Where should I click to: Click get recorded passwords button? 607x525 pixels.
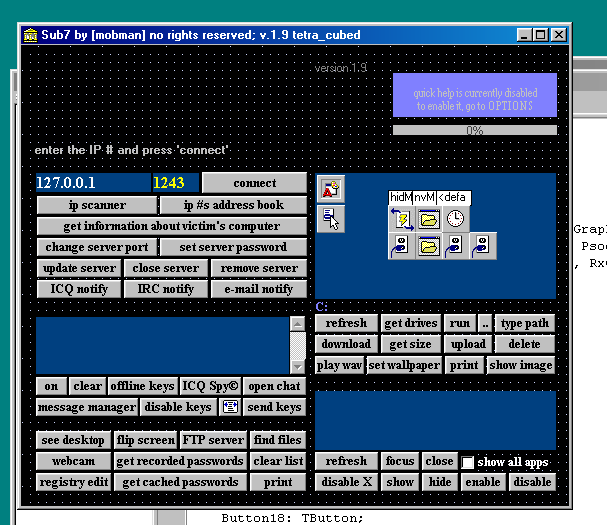(x=180, y=461)
